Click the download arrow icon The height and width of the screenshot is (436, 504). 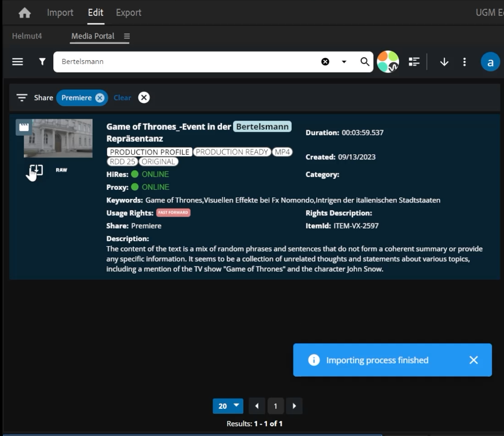444,62
